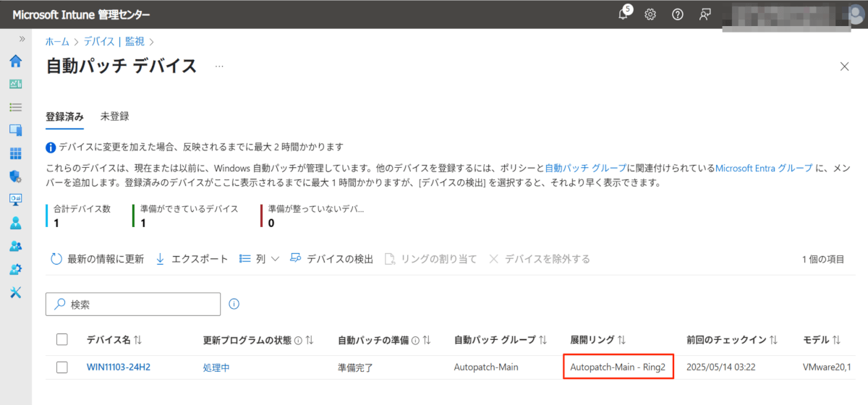Click the ホーム breadcrumb link

pyautogui.click(x=57, y=42)
